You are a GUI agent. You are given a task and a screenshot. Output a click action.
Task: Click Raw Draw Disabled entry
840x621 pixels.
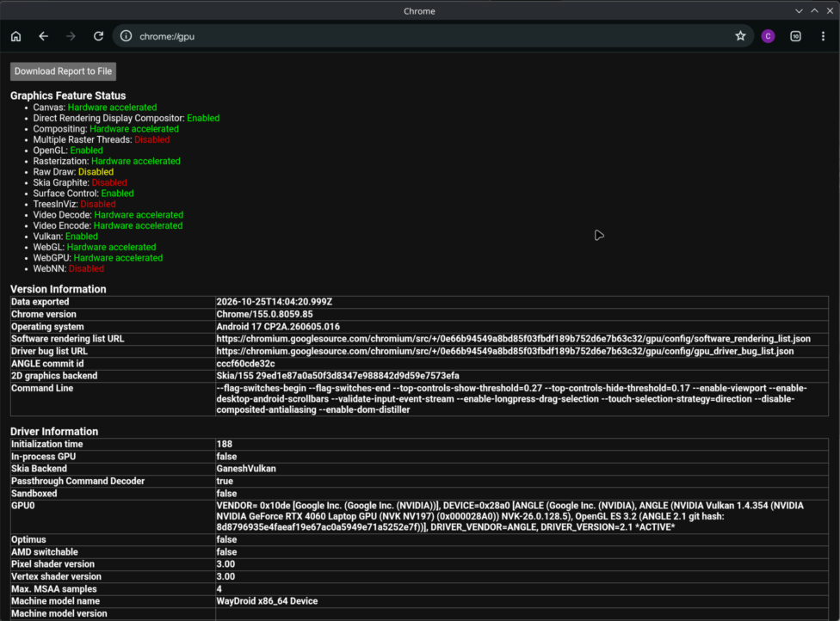73,172
